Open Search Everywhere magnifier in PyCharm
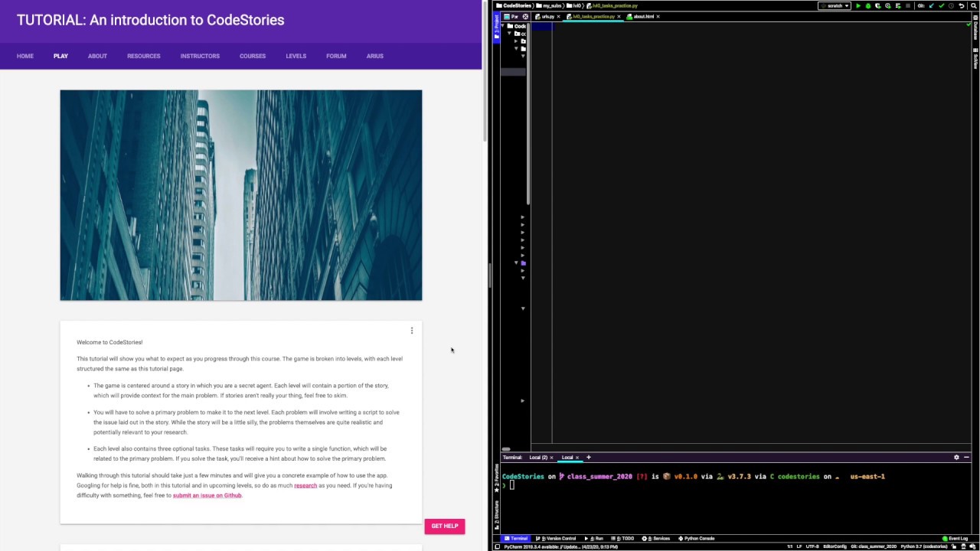The height and width of the screenshot is (551, 980). click(x=973, y=5)
